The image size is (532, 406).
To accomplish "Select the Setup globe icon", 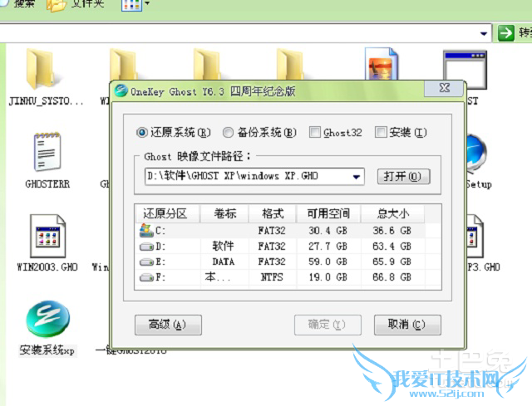I will coord(476,153).
